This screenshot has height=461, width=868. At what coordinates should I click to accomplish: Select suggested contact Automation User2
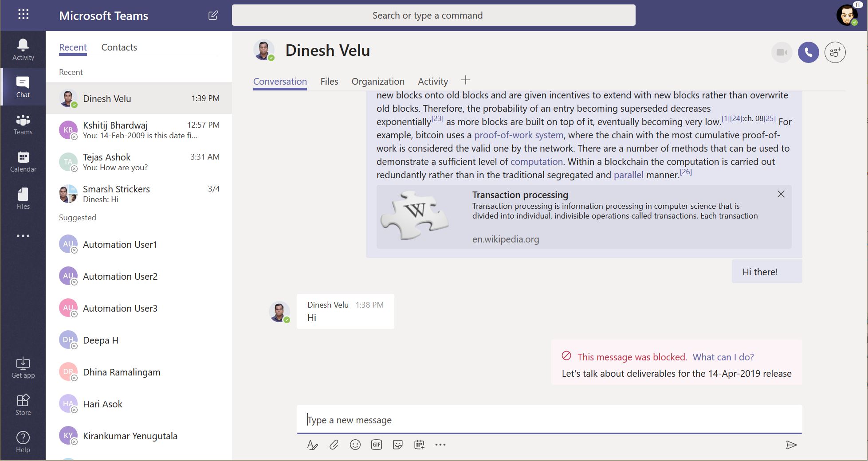pos(139,276)
